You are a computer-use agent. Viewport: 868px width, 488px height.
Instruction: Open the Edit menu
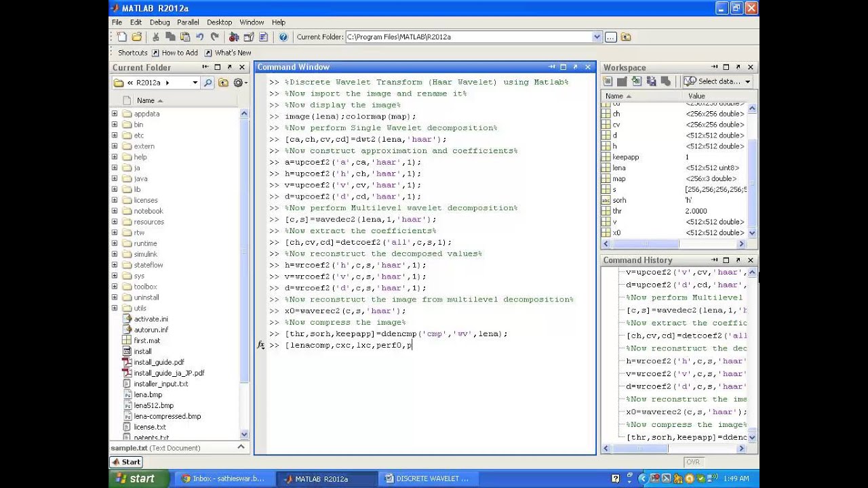pyautogui.click(x=136, y=22)
